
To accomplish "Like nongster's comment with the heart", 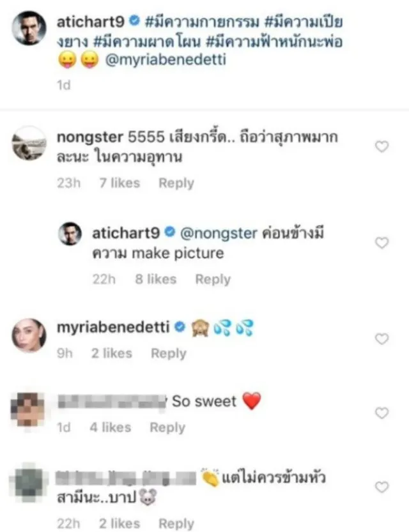I will point(382,147).
